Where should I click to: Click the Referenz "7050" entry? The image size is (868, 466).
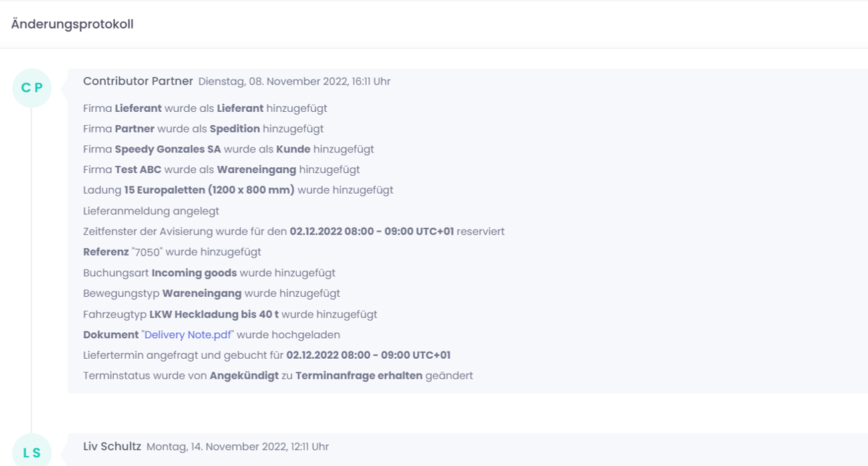point(172,252)
